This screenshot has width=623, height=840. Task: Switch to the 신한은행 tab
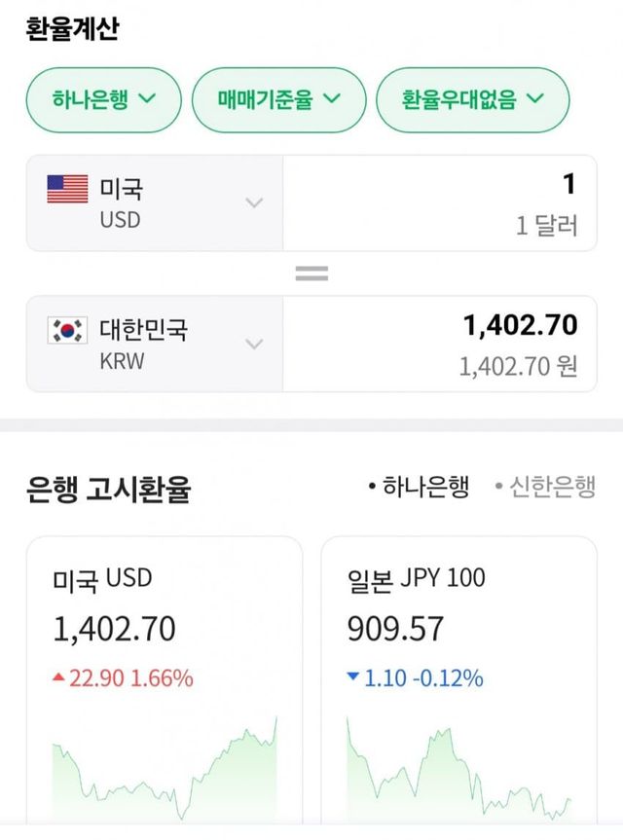tap(545, 487)
